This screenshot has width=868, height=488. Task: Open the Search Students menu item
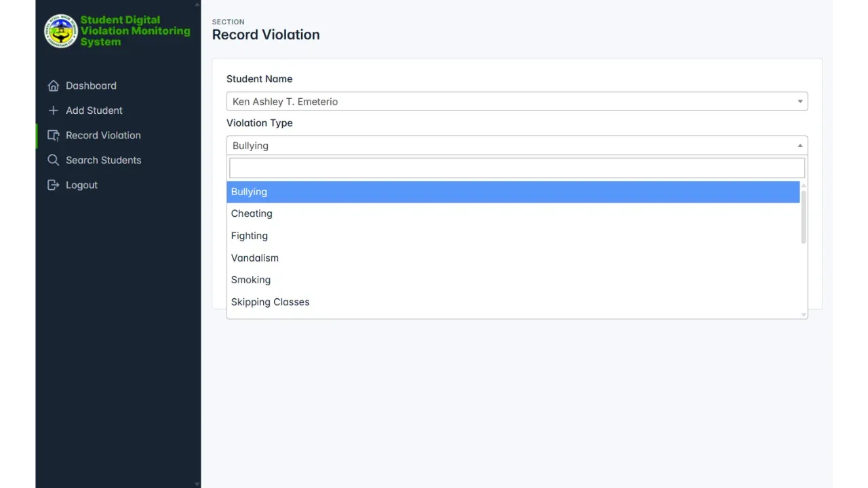(103, 160)
